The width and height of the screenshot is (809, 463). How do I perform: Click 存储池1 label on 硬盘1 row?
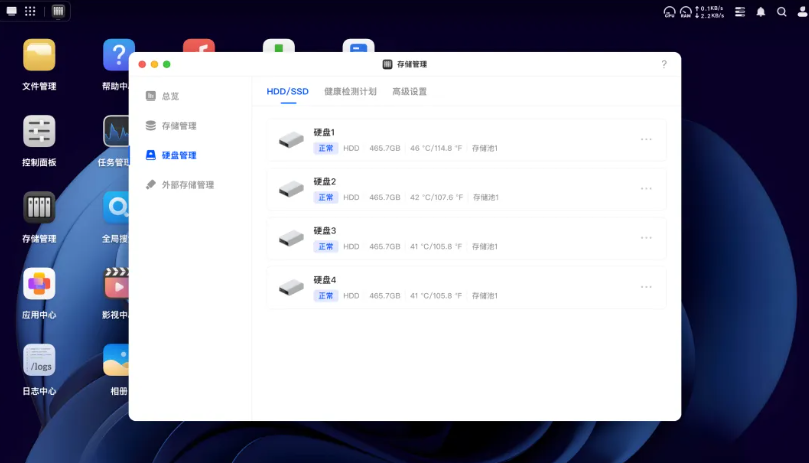coord(484,148)
